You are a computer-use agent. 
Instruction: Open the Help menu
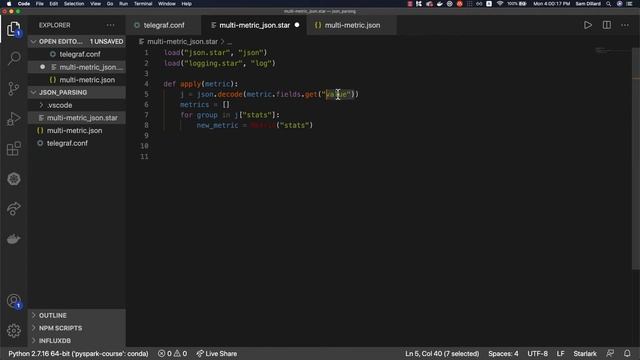click(x=187, y=4)
